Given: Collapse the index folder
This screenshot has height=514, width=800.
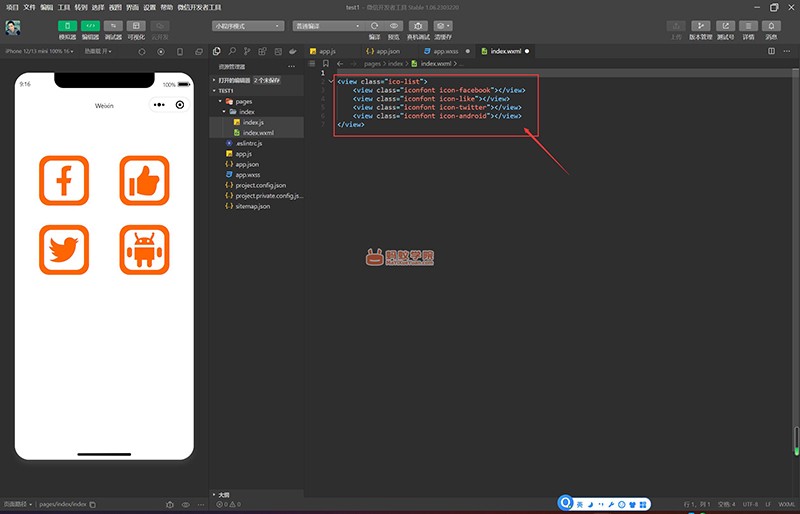Looking at the screenshot, I should (x=257, y=112).
